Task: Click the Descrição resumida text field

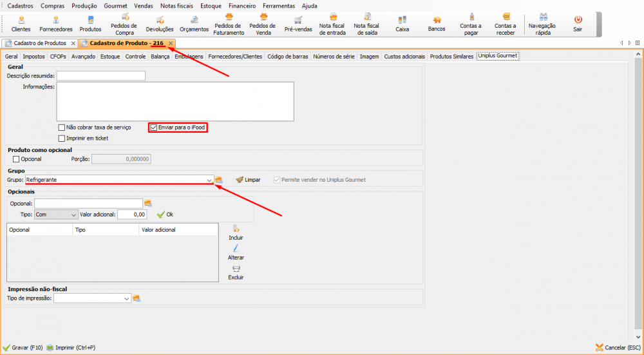Action: (100, 76)
